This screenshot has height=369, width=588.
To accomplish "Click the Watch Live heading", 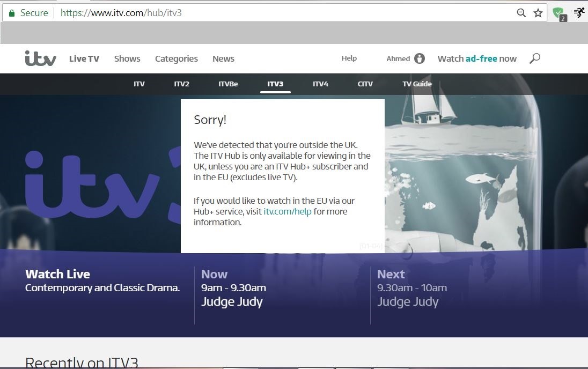I will (x=58, y=274).
